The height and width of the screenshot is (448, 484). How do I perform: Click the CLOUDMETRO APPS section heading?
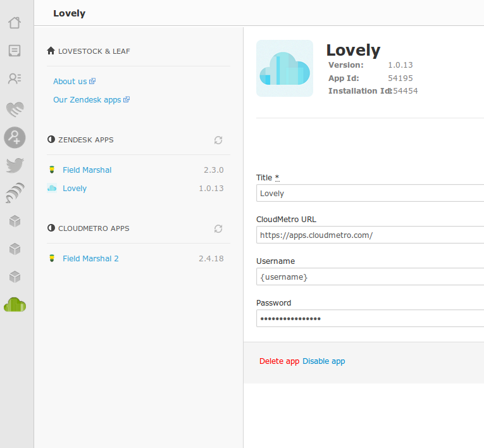[94, 228]
